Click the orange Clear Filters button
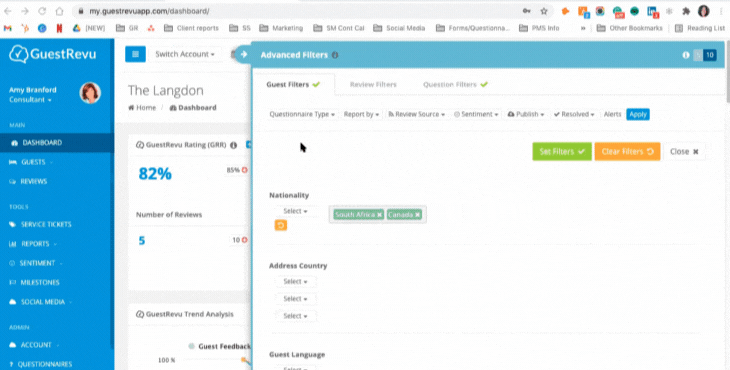 tap(627, 151)
